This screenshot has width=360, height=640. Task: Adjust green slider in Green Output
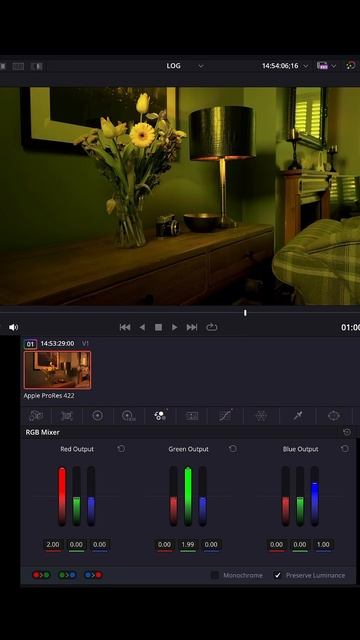188,496
